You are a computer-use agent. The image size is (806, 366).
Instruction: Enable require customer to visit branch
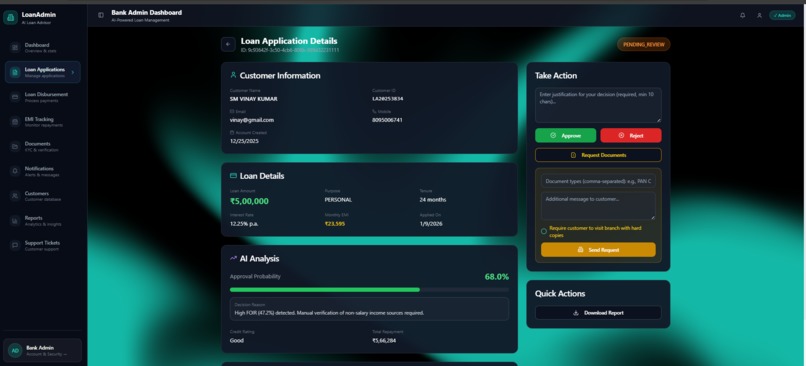[x=544, y=231]
